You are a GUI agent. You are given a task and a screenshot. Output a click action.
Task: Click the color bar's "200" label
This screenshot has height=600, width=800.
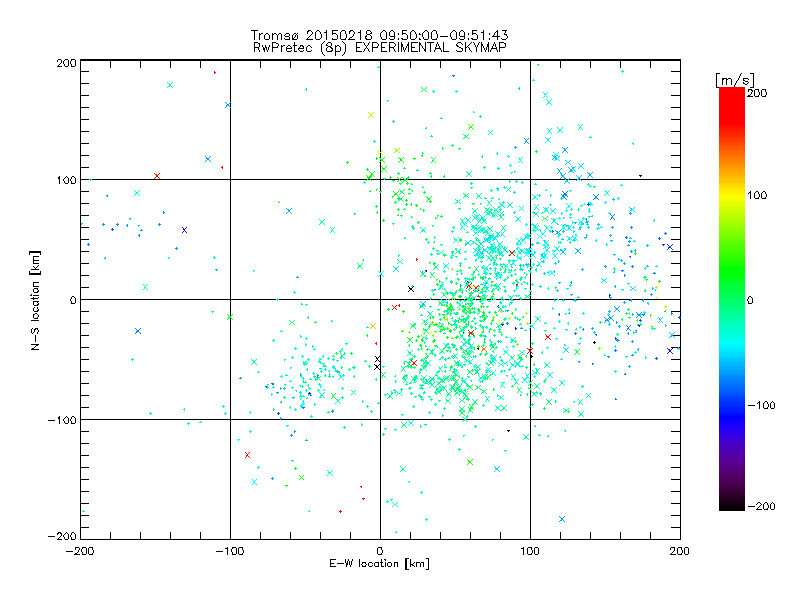click(x=757, y=93)
